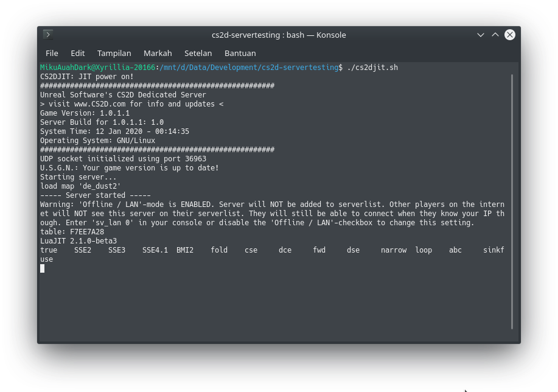Image resolution: width=558 pixels, height=392 pixels.
Task: Click the "load map 'de_dust2'" line
Action: pyautogui.click(x=80, y=186)
